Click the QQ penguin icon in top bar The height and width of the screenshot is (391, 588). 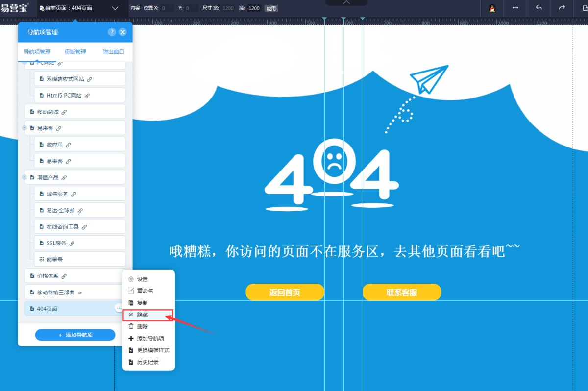(492, 8)
